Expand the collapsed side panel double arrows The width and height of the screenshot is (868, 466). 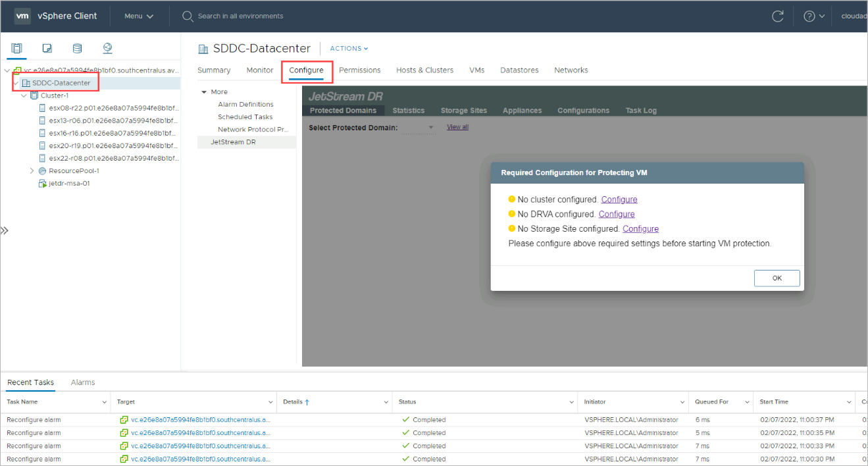[x=5, y=230]
